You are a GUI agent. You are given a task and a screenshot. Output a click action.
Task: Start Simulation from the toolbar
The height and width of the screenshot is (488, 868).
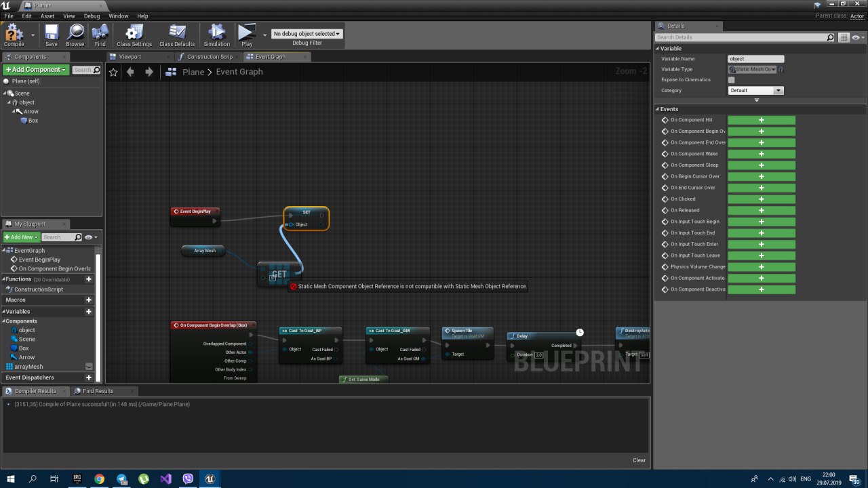(217, 35)
